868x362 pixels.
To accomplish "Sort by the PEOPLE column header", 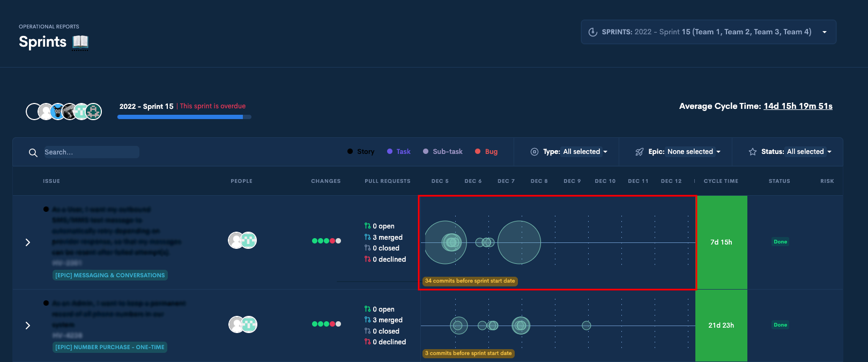I will (241, 181).
